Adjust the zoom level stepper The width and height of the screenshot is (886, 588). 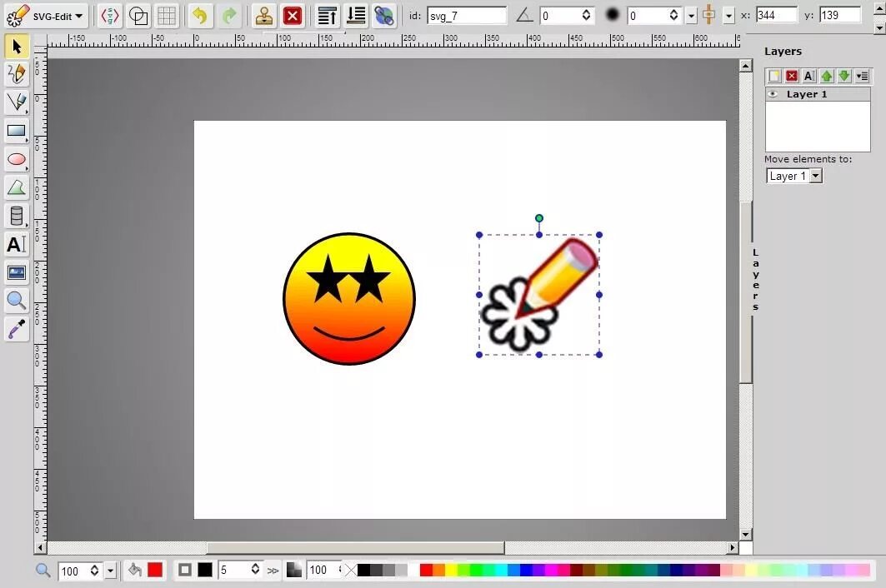tap(94, 571)
